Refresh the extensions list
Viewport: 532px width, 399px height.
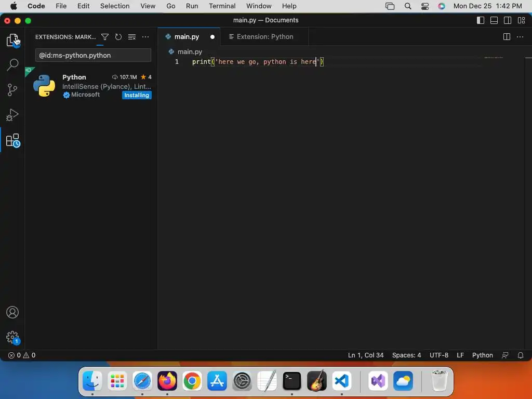pyautogui.click(x=118, y=37)
